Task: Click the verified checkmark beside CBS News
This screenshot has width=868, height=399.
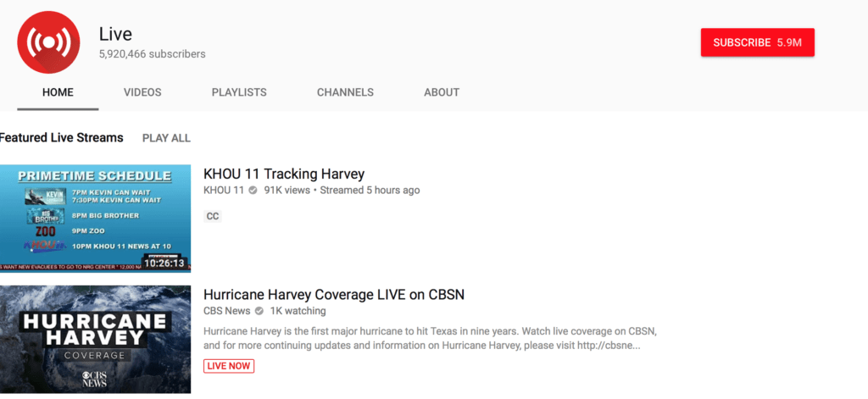Action: [255, 311]
